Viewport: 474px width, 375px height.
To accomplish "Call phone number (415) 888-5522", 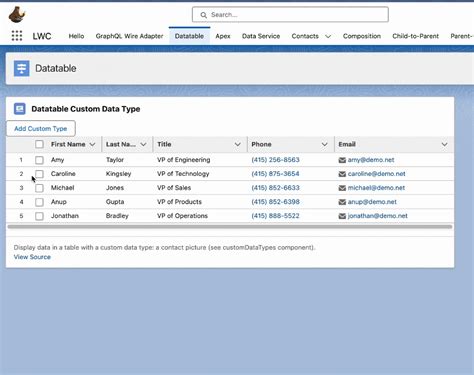I will [x=275, y=216].
